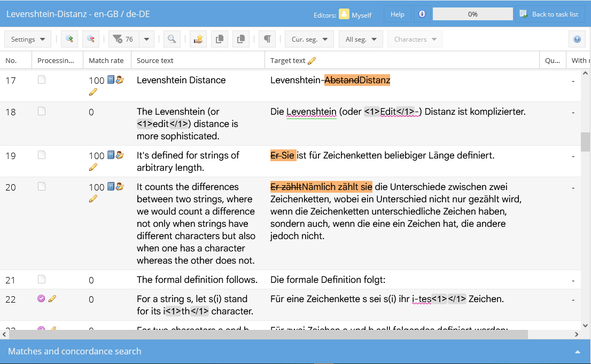Clear the segment filter showing 76
This screenshot has width=591, height=364.
pyautogui.click(x=123, y=39)
